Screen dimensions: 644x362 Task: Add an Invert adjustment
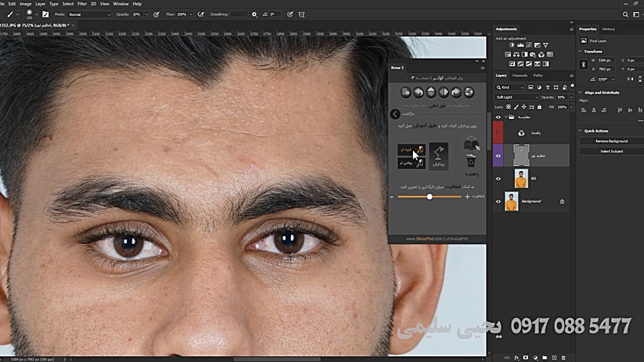pos(512,64)
